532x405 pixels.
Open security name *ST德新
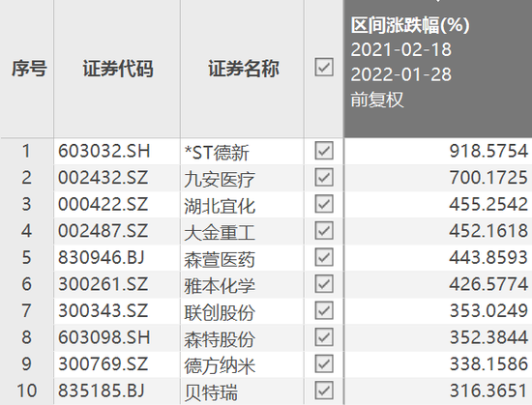[x=217, y=153]
